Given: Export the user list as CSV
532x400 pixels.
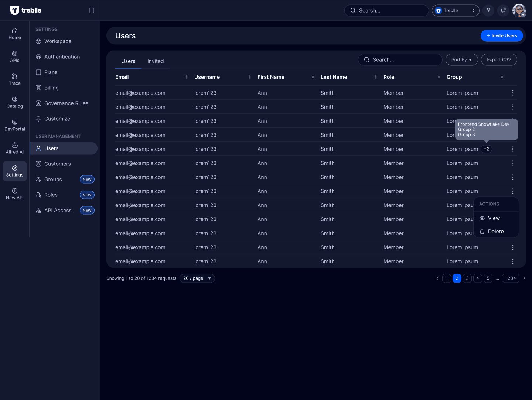Looking at the screenshot, I should 499,60.
